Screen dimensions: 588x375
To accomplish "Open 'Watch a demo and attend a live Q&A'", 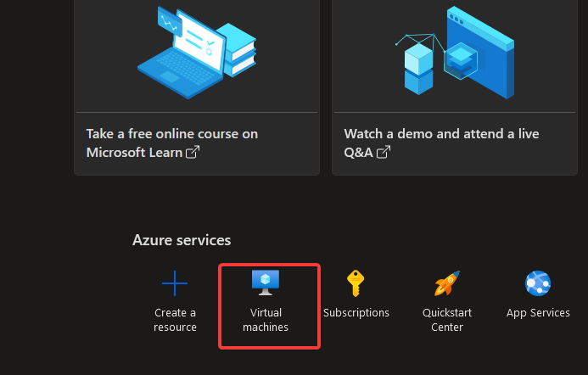I will tap(441, 143).
